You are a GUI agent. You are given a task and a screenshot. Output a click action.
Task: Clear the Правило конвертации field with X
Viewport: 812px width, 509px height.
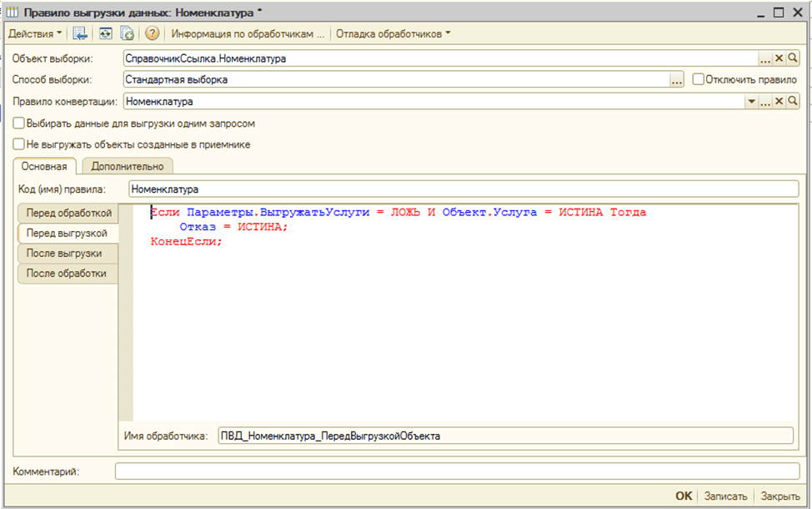click(x=779, y=101)
